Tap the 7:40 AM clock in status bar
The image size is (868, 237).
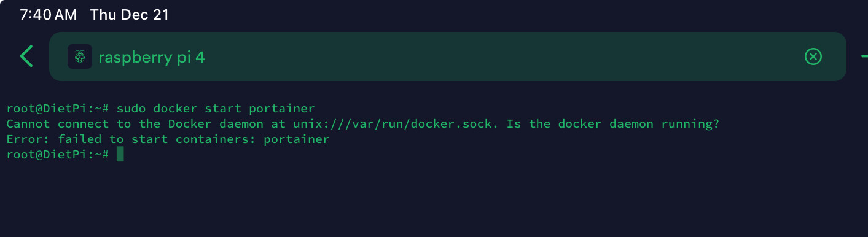[49, 15]
